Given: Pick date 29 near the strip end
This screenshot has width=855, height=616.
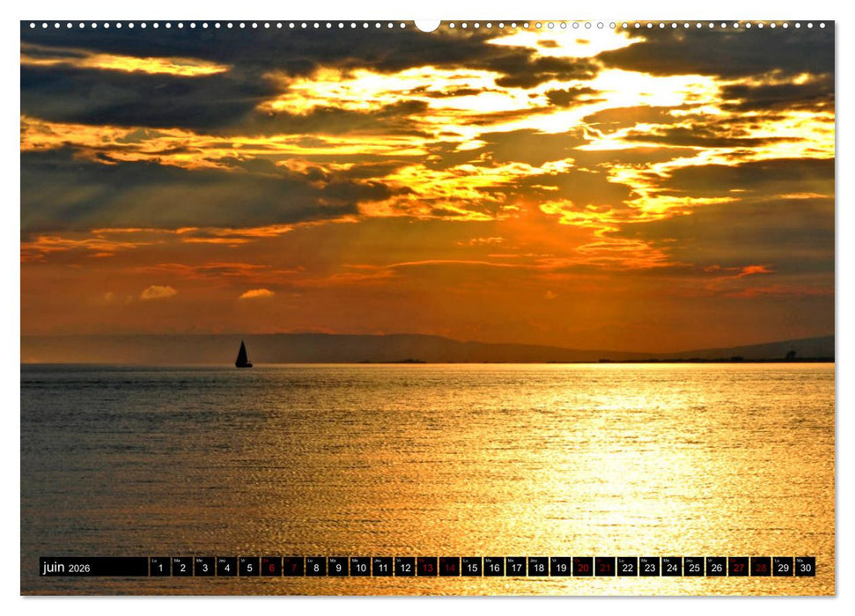Looking at the screenshot, I should [783, 568].
